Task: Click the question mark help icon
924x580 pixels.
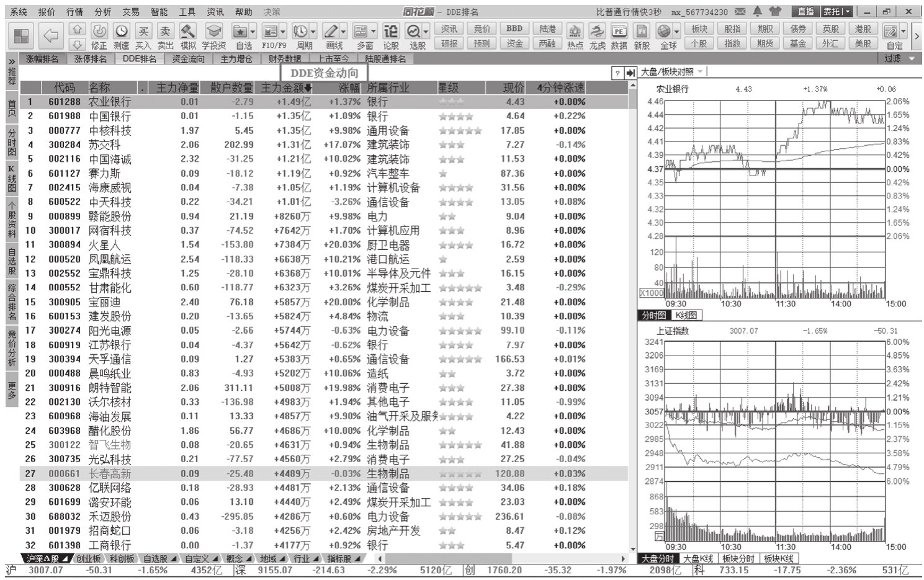Action: tap(617, 73)
